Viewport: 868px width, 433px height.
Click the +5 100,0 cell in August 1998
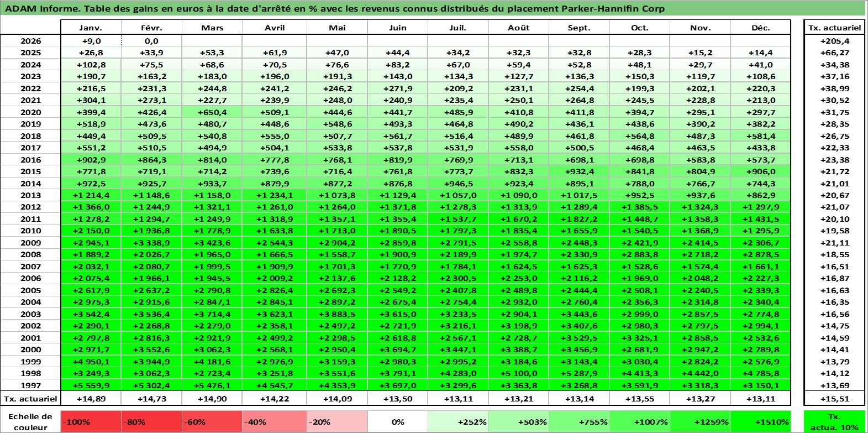tap(518, 373)
